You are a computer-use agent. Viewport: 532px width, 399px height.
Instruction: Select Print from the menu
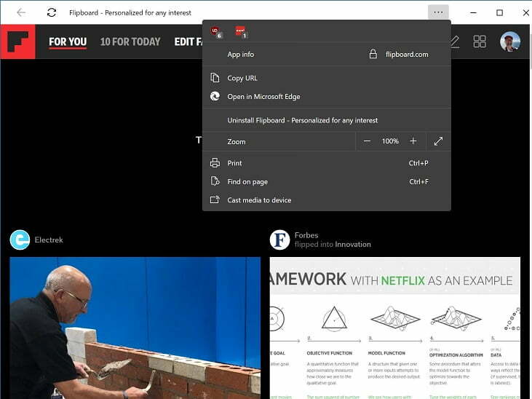pyautogui.click(x=326, y=163)
